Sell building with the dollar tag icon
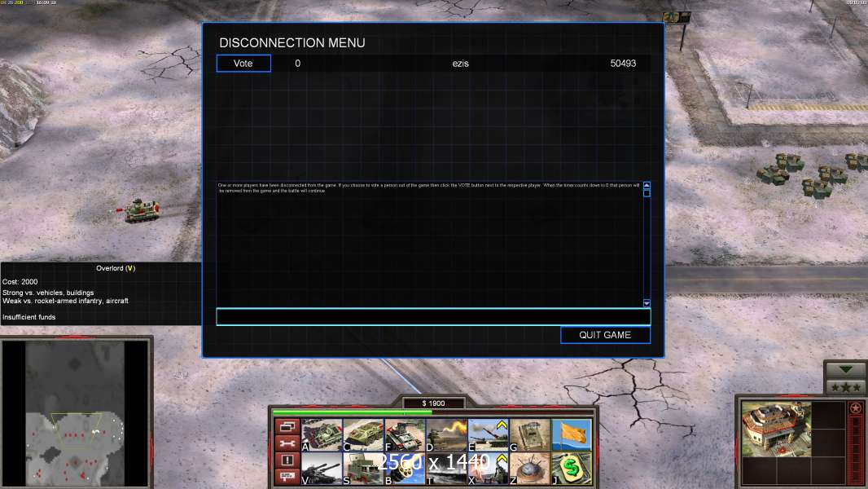Viewport: 868px width, 489px height. 572,469
